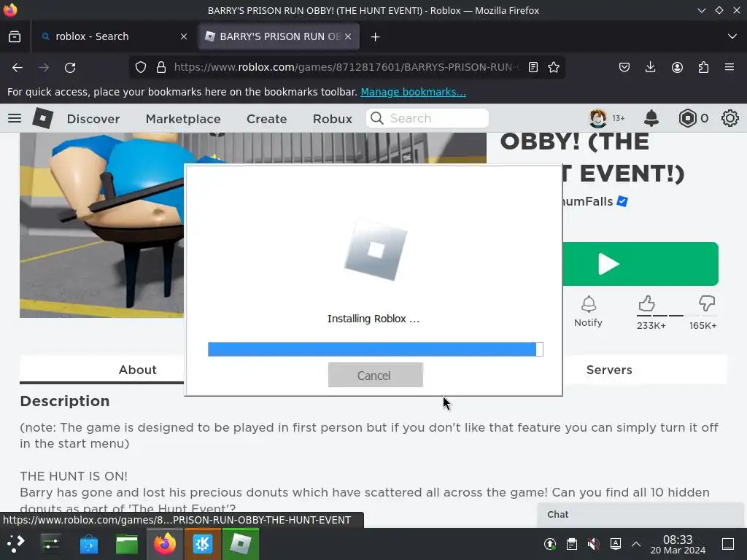Open the user avatar profile
This screenshot has height=560, width=747.
(x=598, y=118)
